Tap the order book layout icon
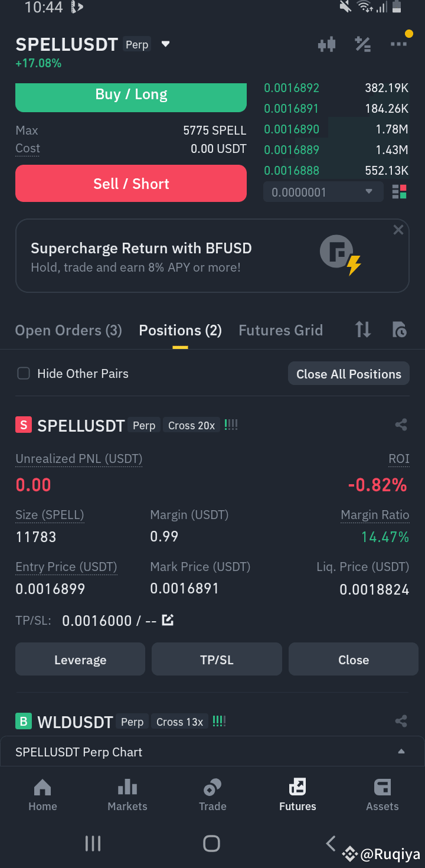 tap(400, 192)
